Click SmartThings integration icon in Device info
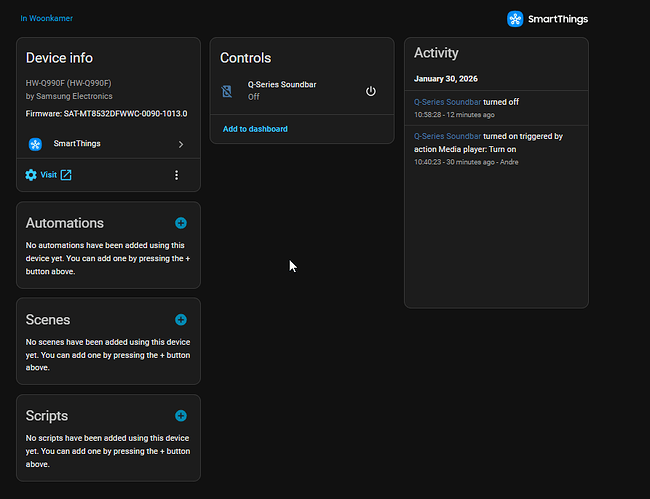 coord(35,144)
